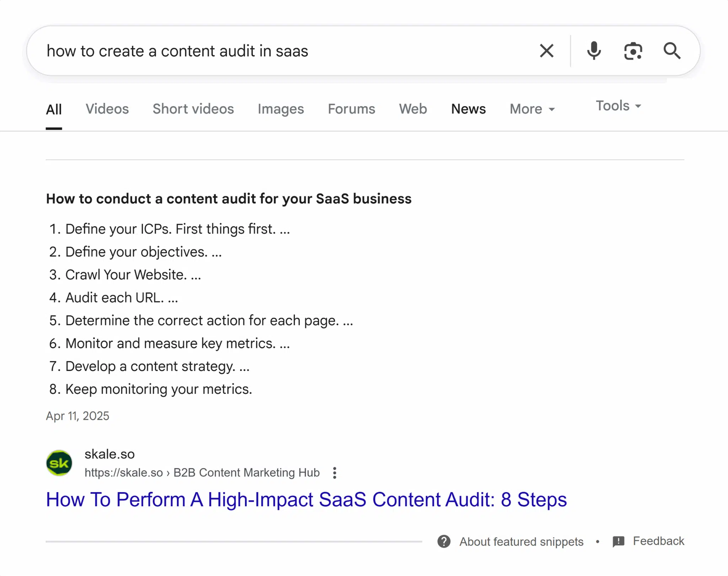This screenshot has width=728, height=576.
Task: Click the question mark icon for featured snippets
Action: pos(444,542)
